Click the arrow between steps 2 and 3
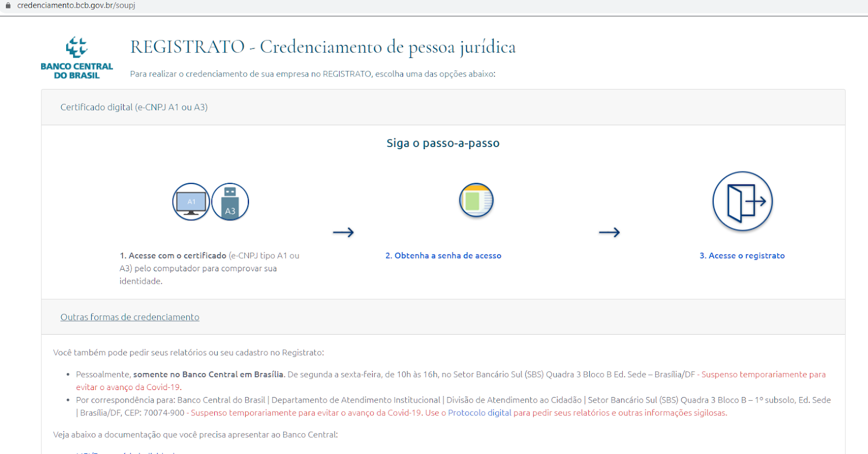Screen dimensions: 868x454 [x=609, y=232]
